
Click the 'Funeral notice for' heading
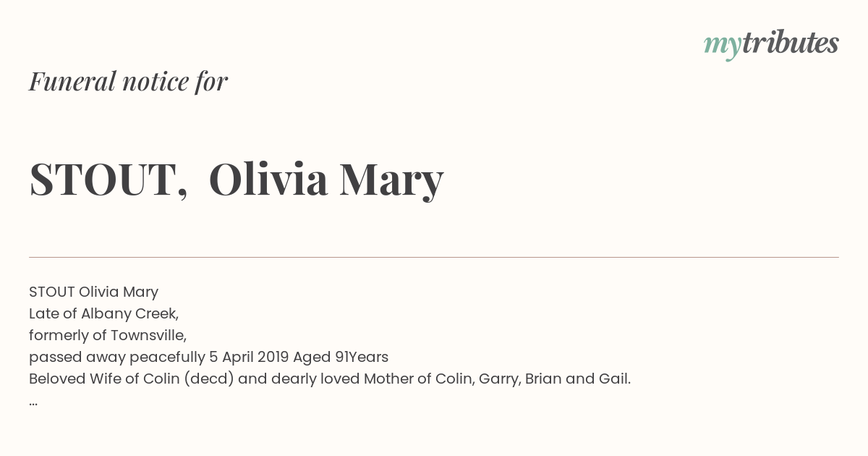[128, 82]
